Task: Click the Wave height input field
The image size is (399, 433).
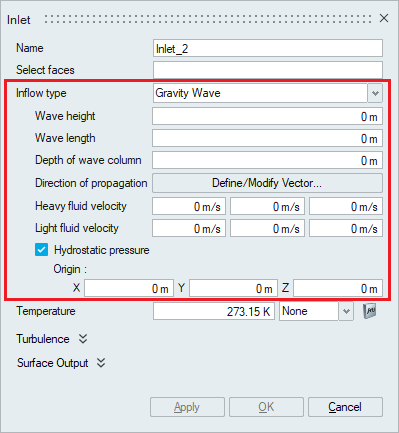Action: [x=267, y=116]
